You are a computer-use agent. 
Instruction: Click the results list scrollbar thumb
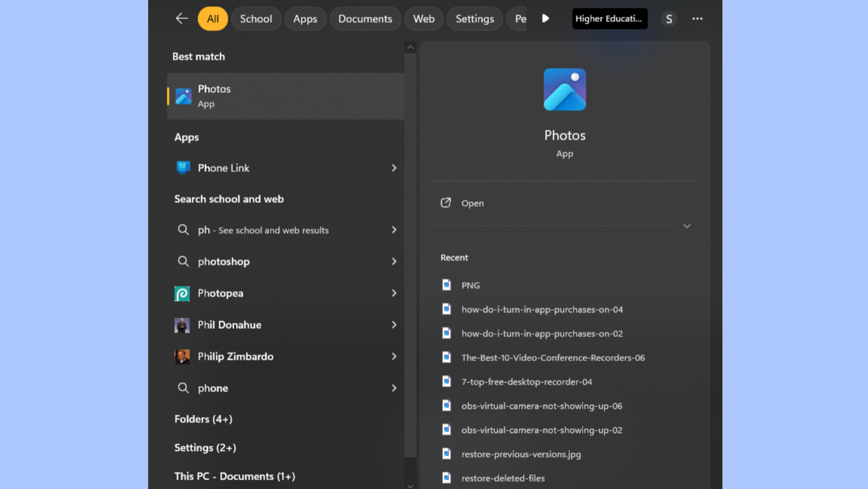pos(410,256)
